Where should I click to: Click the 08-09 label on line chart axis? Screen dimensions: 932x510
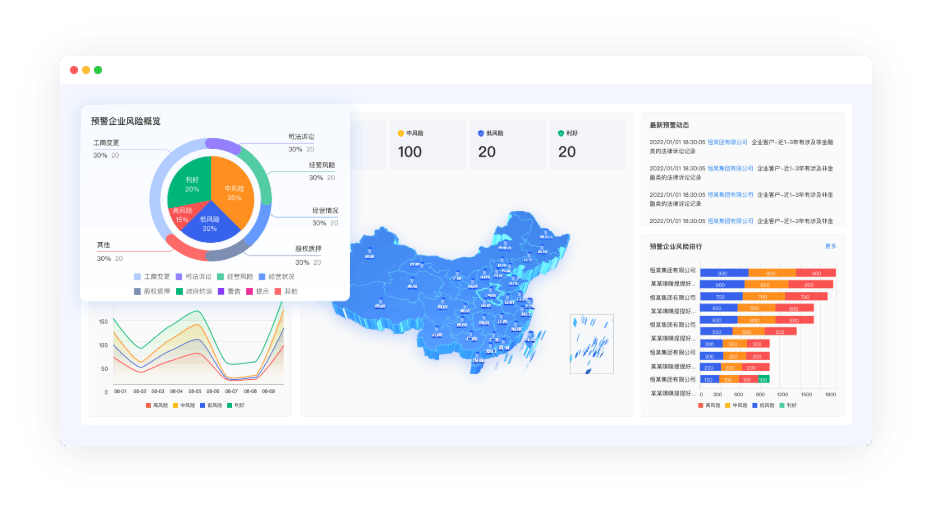269,391
